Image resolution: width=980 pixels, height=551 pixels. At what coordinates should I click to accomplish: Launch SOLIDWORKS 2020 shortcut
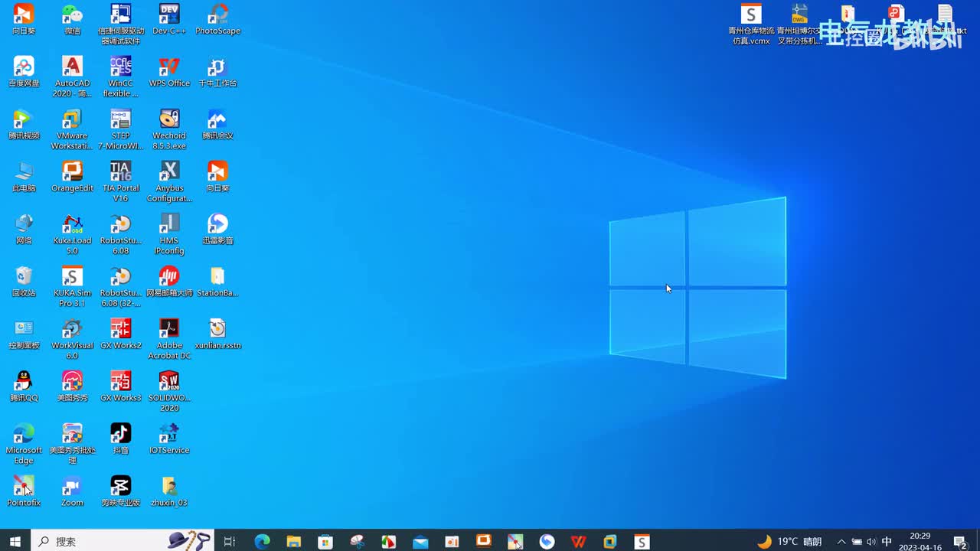point(169,391)
